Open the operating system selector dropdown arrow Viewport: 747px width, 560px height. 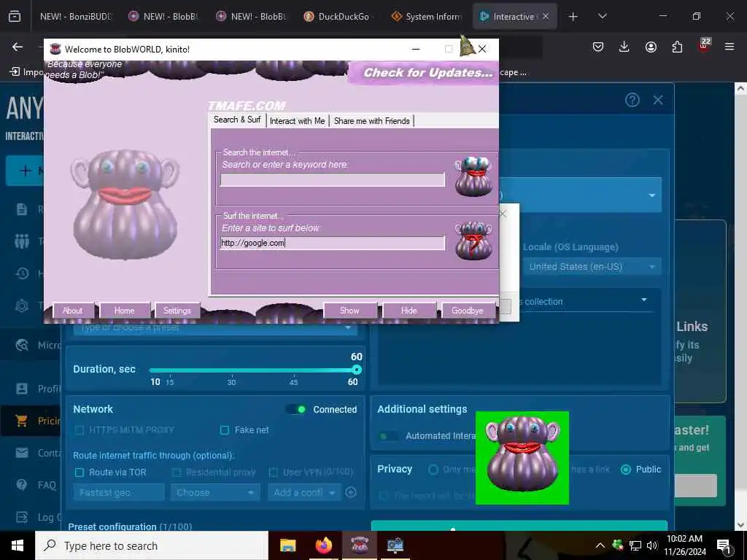click(x=651, y=195)
